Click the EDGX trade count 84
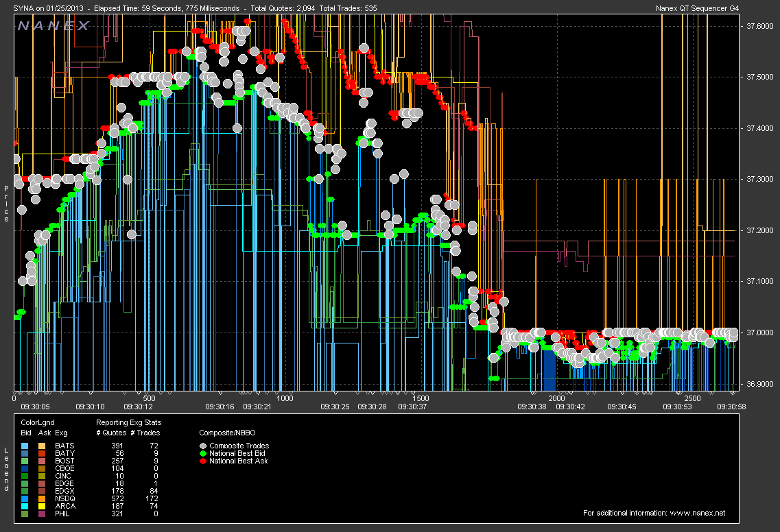Image resolution: width=780 pixels, height=532 pixels. coord(154,491)
